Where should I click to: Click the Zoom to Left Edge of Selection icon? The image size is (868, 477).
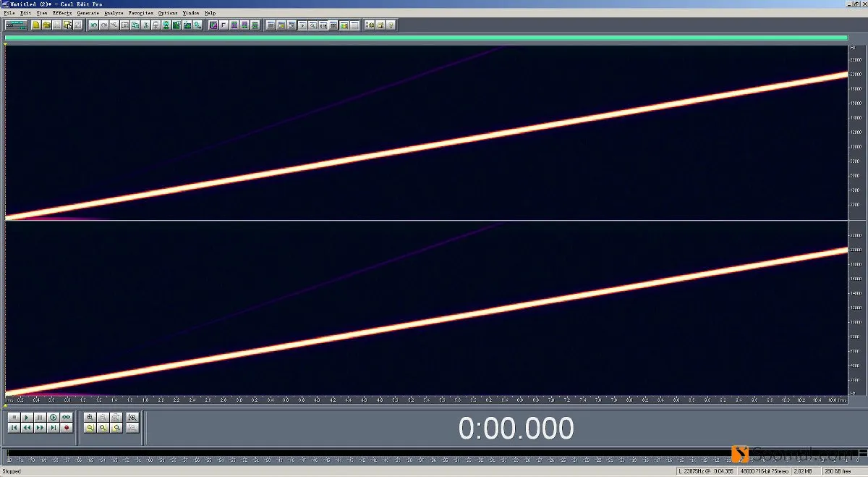pos(103,428)
